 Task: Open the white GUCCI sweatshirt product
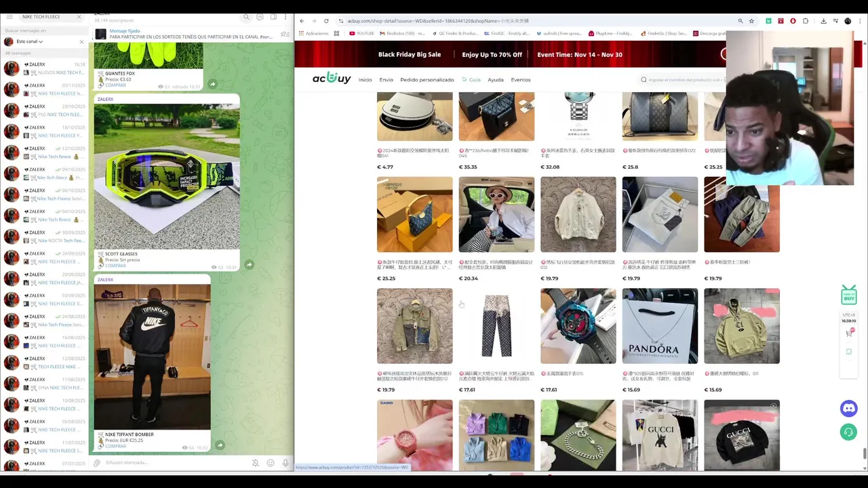click(x=660, y=434)
